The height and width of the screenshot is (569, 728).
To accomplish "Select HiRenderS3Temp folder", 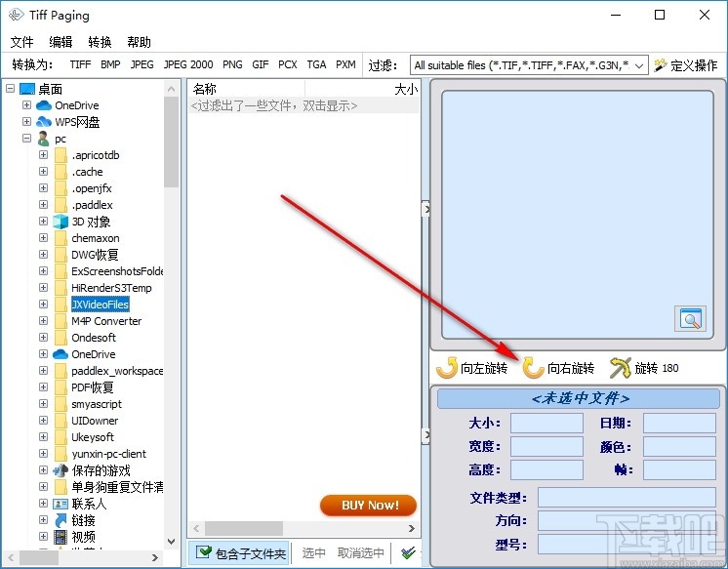I will (x=111, y=288).
